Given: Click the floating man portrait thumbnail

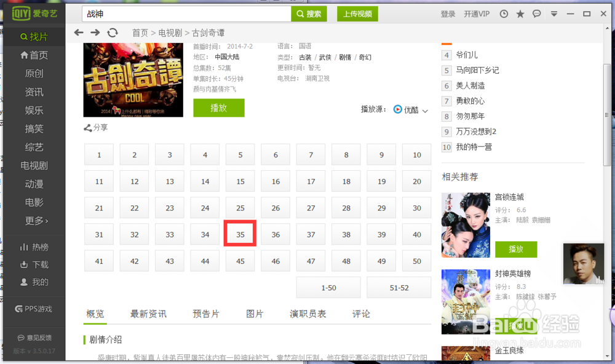Looking at the screenshot, I should click(584, 264).
